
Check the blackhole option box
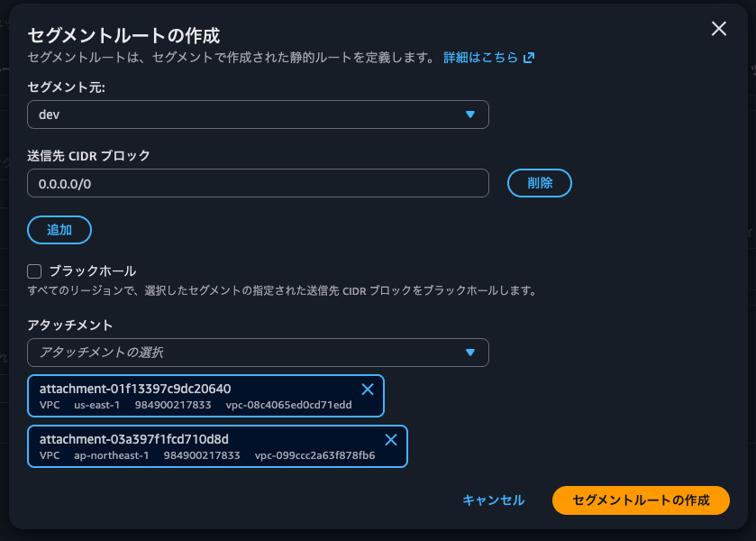[x=33, y=269]
